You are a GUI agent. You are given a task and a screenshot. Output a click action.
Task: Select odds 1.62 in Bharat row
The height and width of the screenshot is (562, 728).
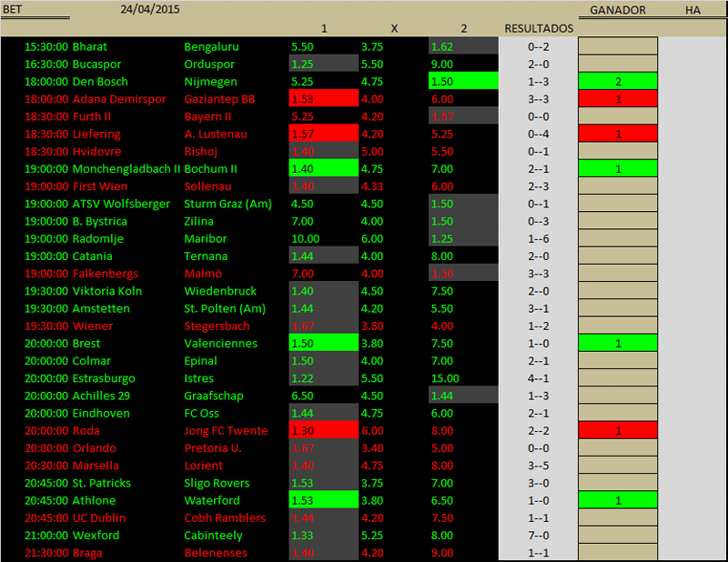[463, 47]
